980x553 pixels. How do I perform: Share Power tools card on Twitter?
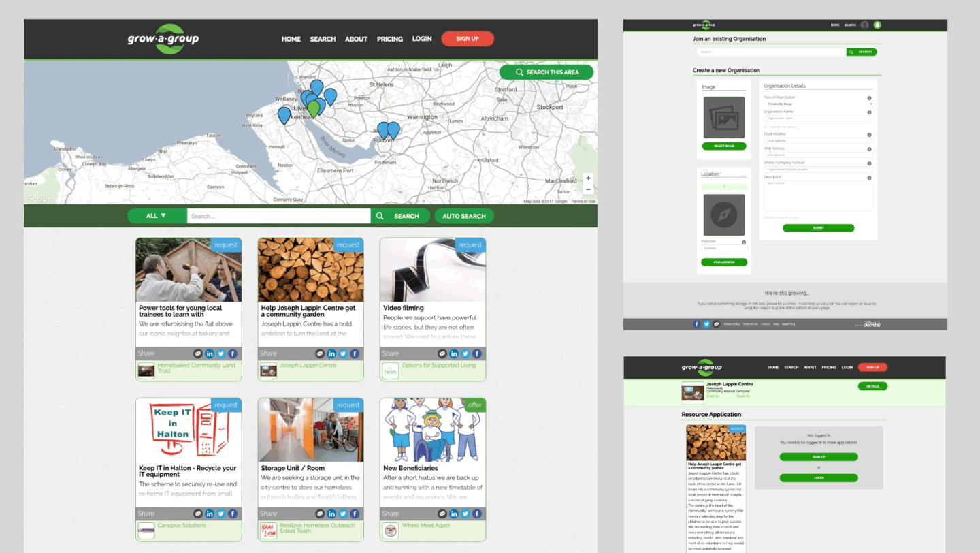pyautogui.click(x=221, y=353)
